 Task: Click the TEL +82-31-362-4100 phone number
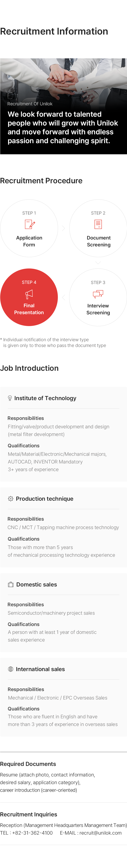[x=32, y=833]
